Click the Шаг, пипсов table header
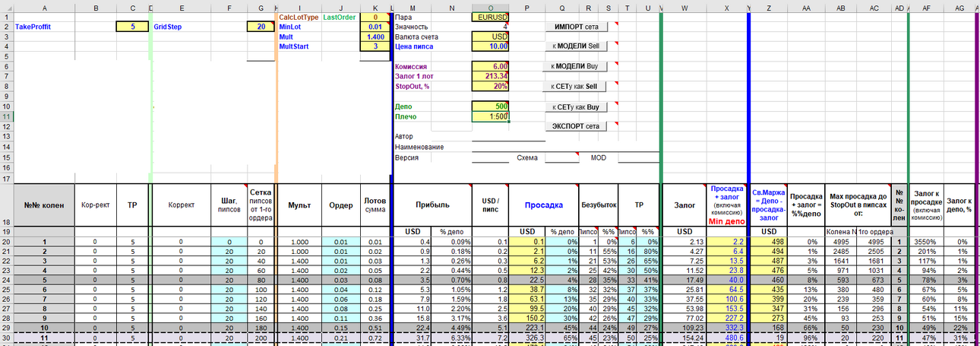This screenshot has width=980, height=346. [x=230, y=205]
